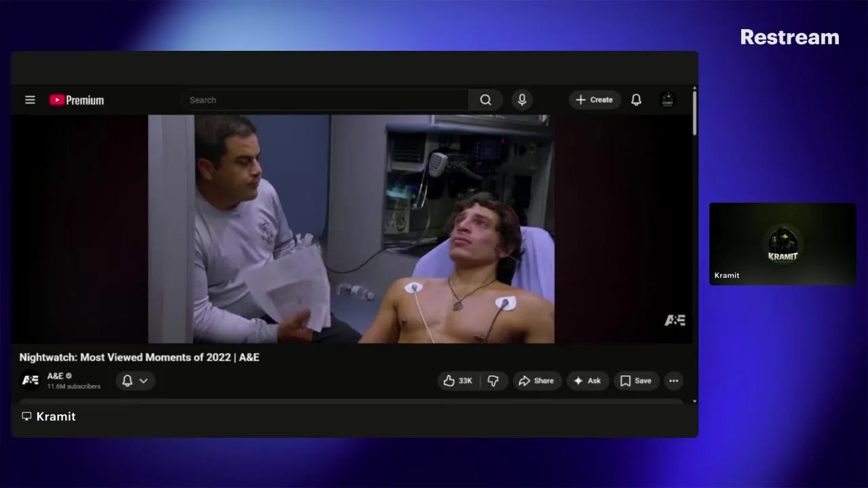Click the video title Nightwatch Most Viewed Moments
Screen dimensions: 868x488
(139, 357)
